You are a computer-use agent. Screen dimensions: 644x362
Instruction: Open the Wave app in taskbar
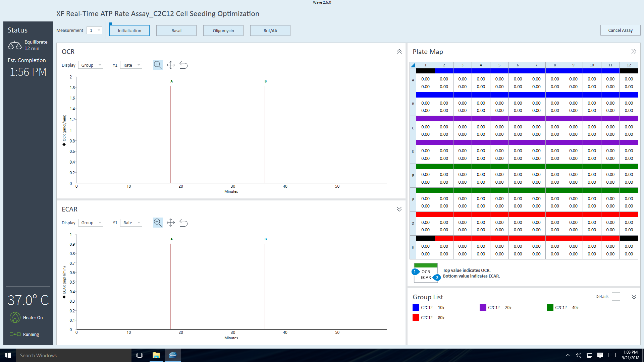173,355
